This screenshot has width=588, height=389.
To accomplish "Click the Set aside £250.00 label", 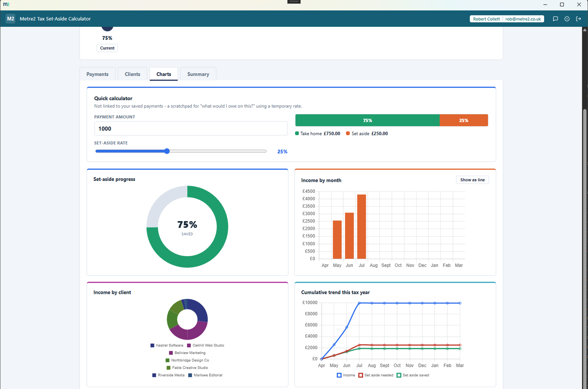I will (367, 134).
